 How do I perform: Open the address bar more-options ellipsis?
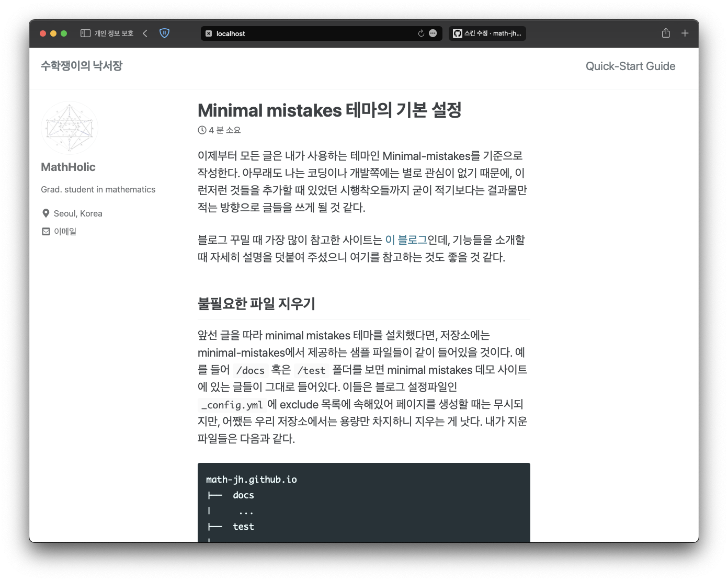pos(433,33)
